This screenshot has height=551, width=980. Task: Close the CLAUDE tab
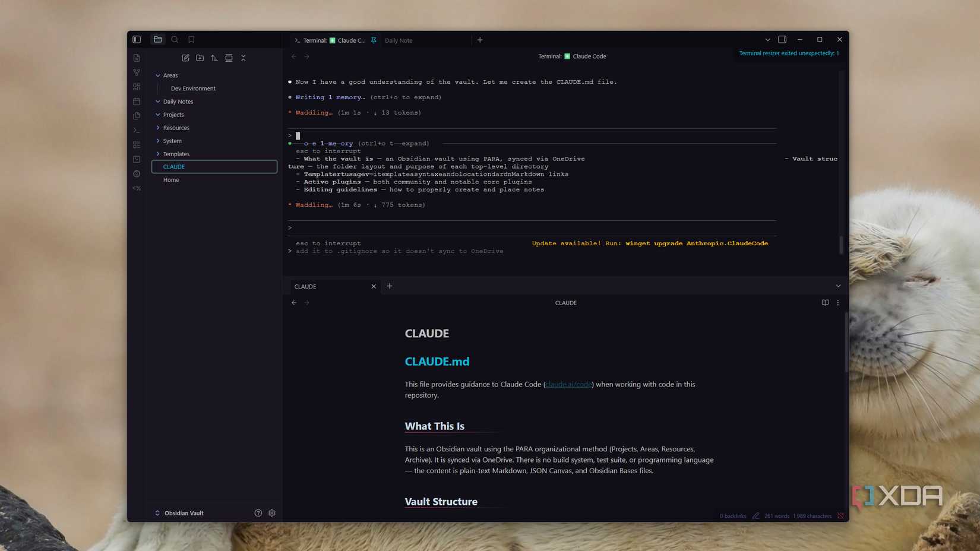click(x=374, y=286)
